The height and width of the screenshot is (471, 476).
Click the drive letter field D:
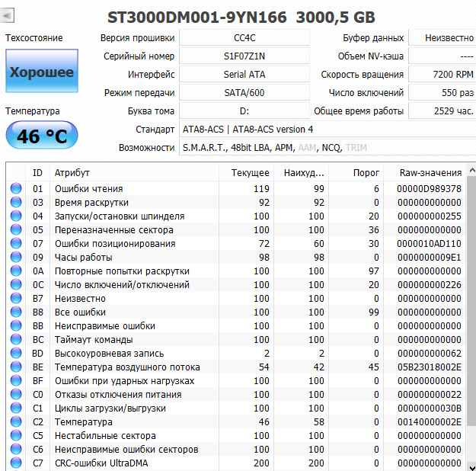[244, 111]
